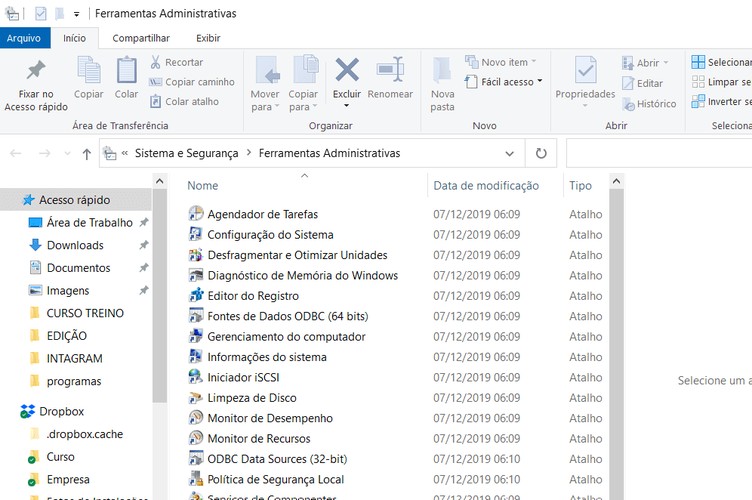The width and height of the screenshot is (752, 500).
Task: Click the refresh button
Action: pos(541,153)
